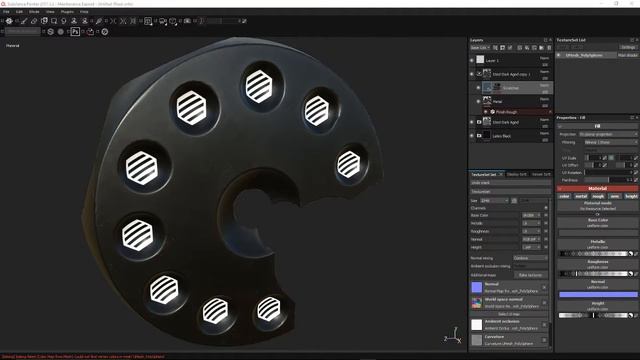The width and height of the screenshot is (640, 360).
Task: Click the first icon in Layers toolbar
Action: tap(495, 48)
